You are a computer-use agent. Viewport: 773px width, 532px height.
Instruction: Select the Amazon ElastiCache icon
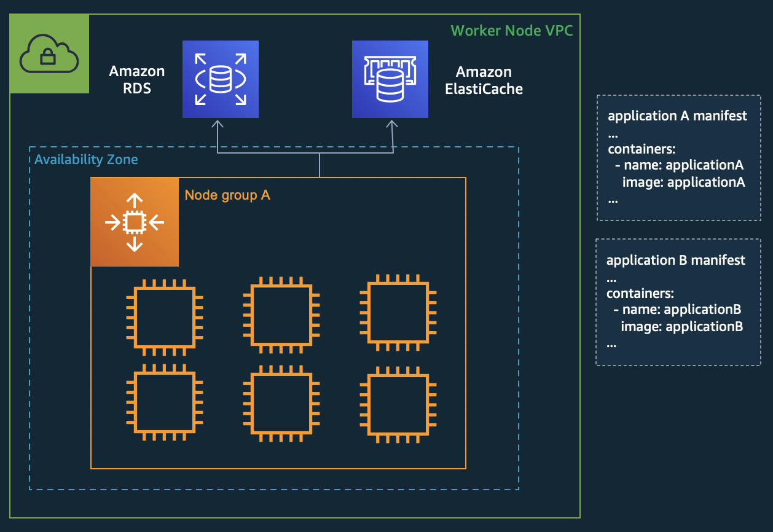click(390, 79)
